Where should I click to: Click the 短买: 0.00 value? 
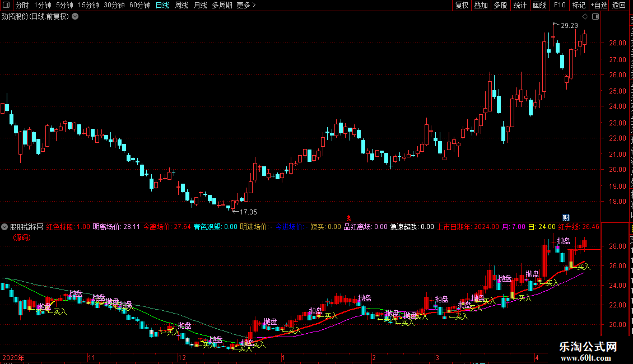[x=326, y=227]
